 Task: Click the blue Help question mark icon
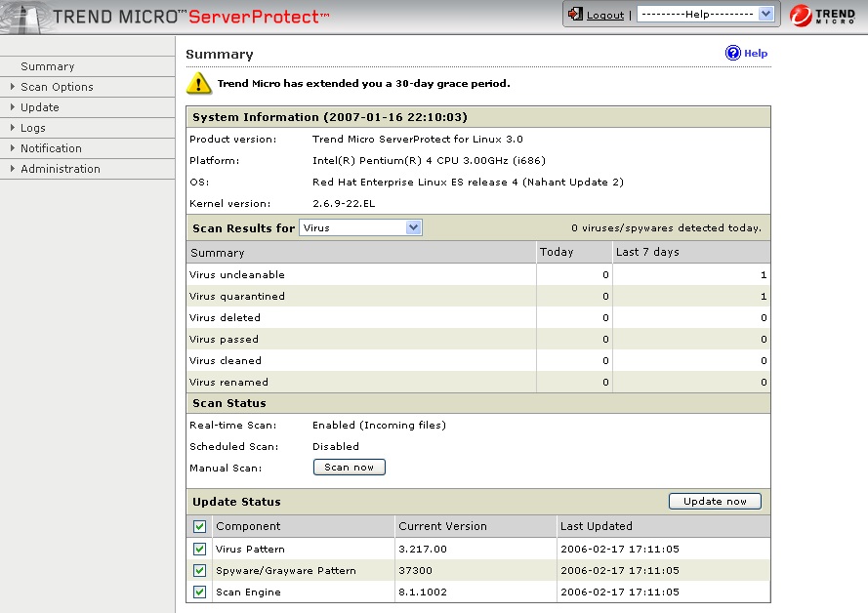coord(733,54)
